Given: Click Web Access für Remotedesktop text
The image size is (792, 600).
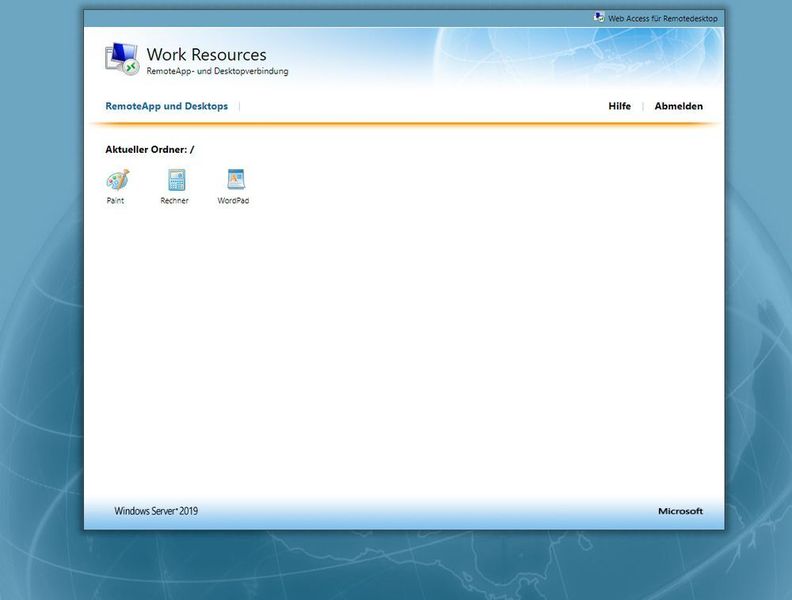Looking at the screenshot, I should click(663, 18).
